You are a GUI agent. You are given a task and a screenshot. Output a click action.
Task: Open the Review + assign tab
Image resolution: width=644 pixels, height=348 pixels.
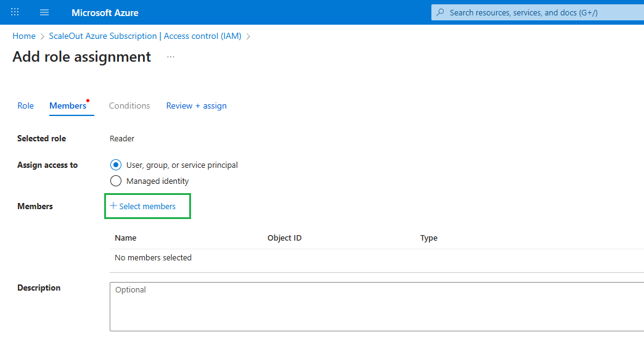pyautogui.click(x=197, y=106)
